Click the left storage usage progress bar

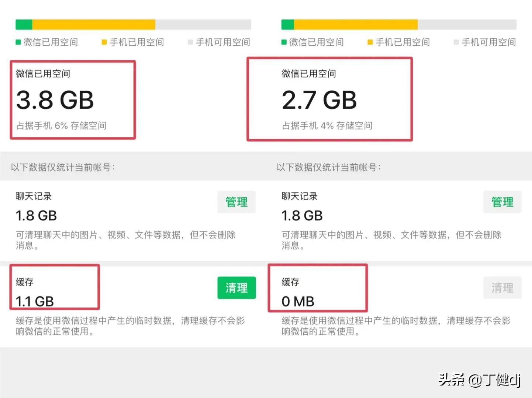(x=133, y=24)
